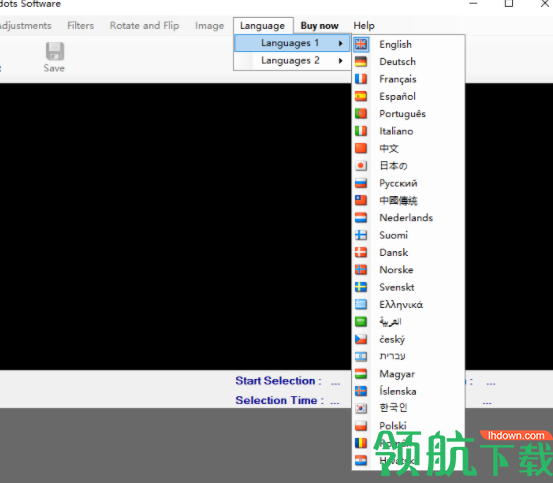Viewport: 553px width, 483px height.
Task: Click the Israel flag icon beside Hebrew
Action: [361, 356]
